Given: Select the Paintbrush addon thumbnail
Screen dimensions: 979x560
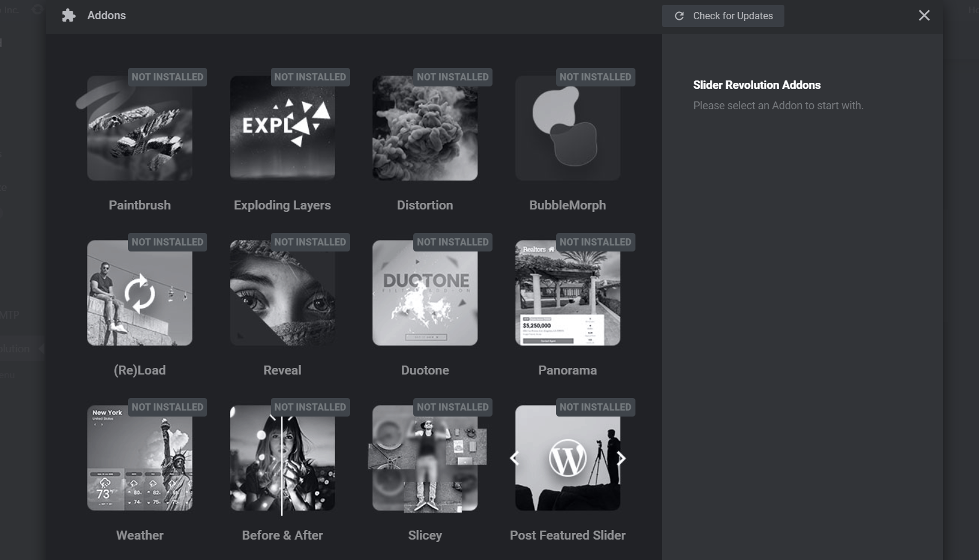Looking at the screenshot, I should click(x=139, y=128).
